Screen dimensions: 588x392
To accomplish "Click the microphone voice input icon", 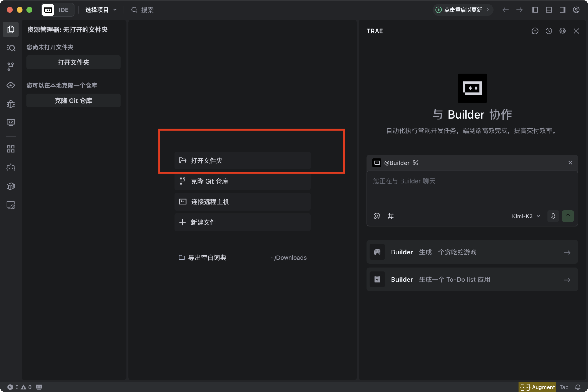I will tap(553, 216).
